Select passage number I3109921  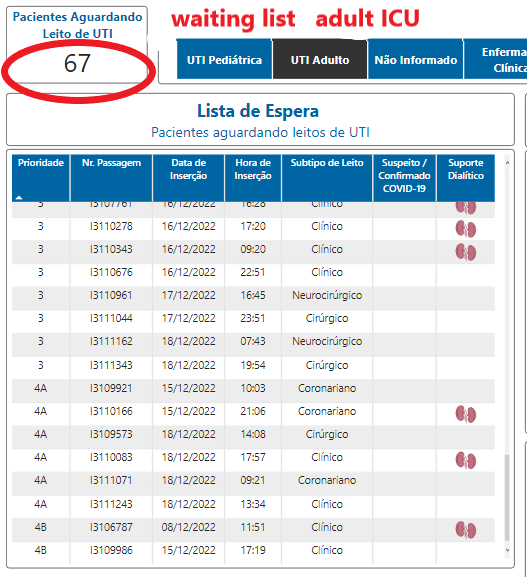click(x=111, y=388)
